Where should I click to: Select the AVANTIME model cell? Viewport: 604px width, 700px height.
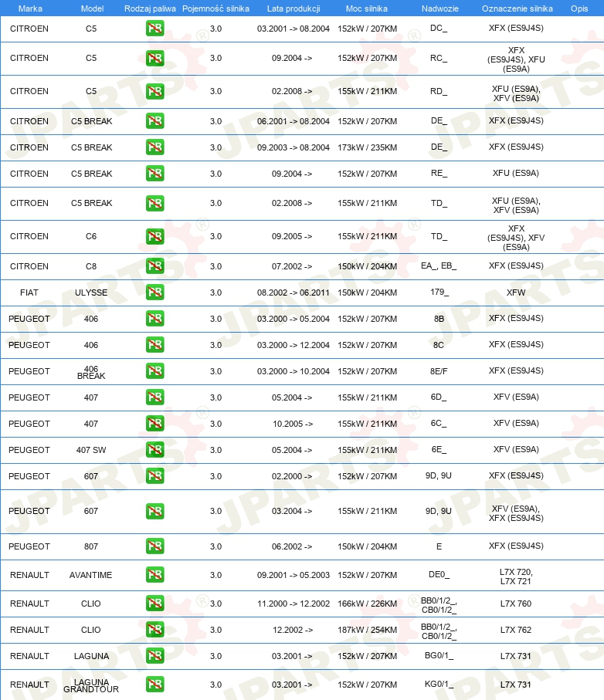(x=90, y=575)
